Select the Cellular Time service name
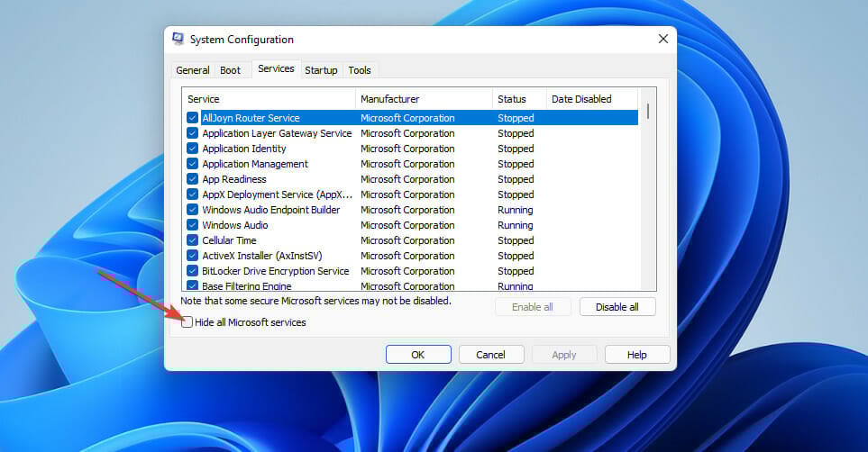Screen dimensions: 868x452 click(x=229, y=240)
